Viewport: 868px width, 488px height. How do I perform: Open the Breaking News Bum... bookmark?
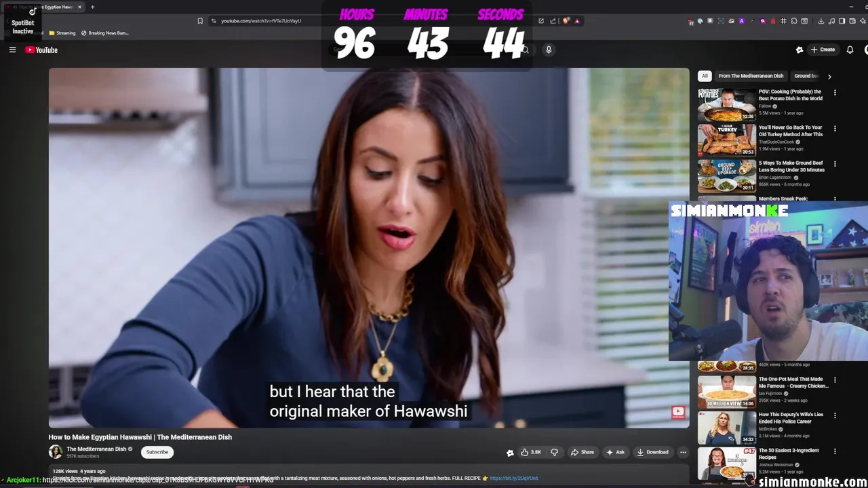coord(104,33)
